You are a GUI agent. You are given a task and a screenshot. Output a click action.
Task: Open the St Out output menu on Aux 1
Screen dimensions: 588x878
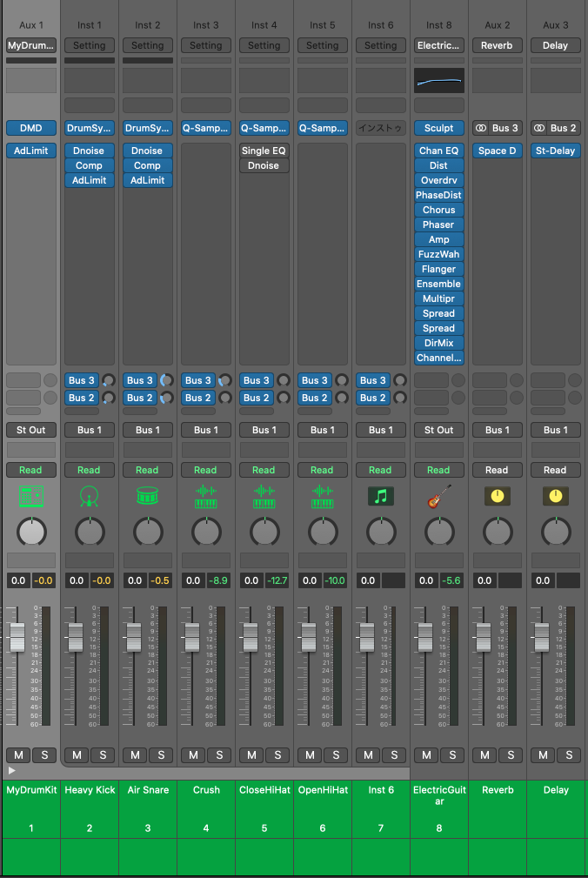coord(31,430)
